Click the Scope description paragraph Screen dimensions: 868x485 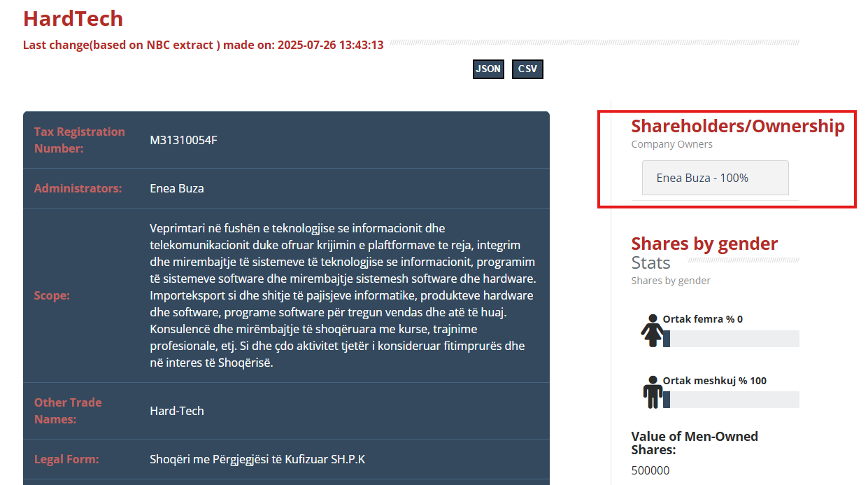tap(343, 295)
